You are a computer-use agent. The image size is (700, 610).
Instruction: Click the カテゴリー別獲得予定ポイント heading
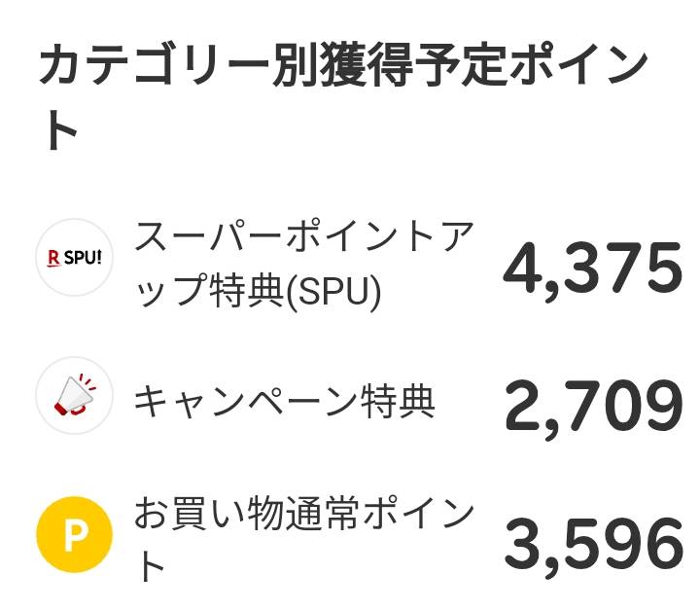coord(342,66)
